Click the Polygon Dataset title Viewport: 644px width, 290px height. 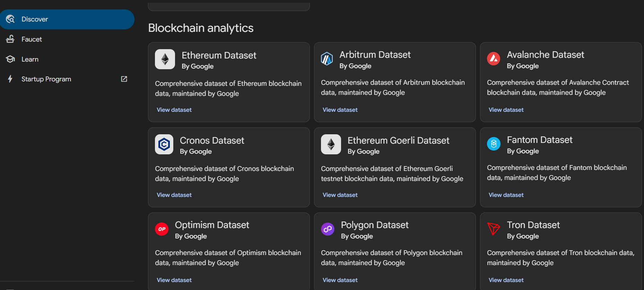tap(375, 225)
